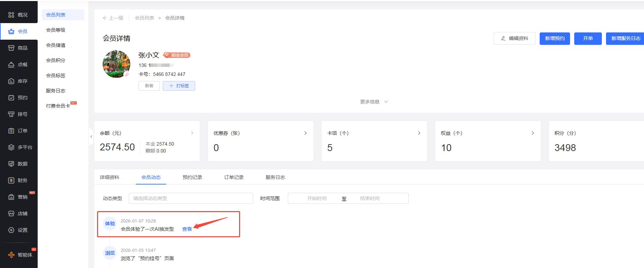Screen dimensions: 644x268
Task: Click the gender icon on avatar
Action: point(127,74)
